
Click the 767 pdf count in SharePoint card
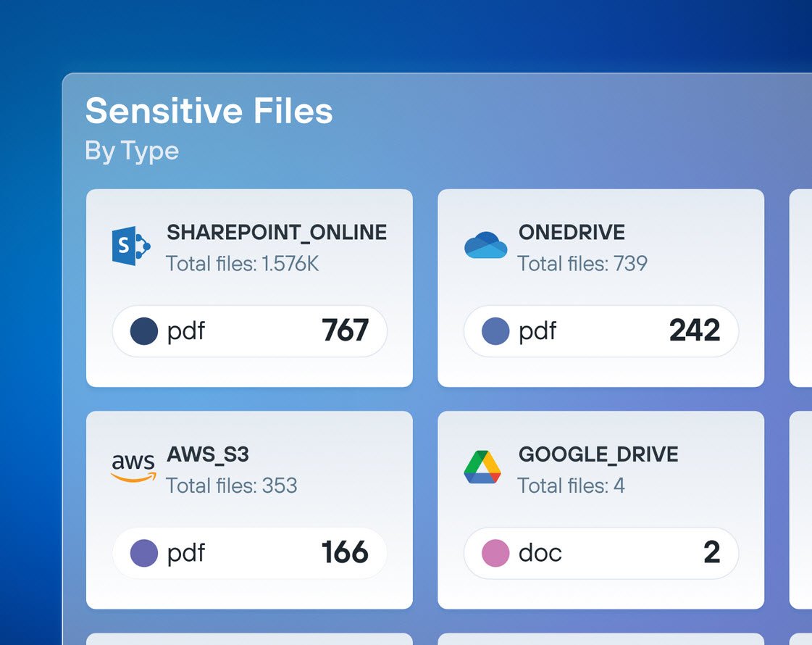[345, 331]
